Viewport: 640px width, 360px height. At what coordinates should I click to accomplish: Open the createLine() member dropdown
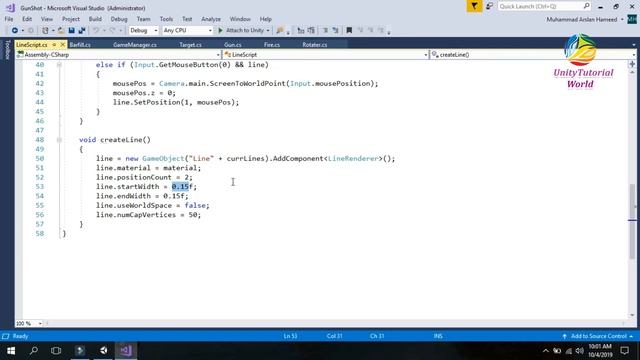click(x=533, y=55)
